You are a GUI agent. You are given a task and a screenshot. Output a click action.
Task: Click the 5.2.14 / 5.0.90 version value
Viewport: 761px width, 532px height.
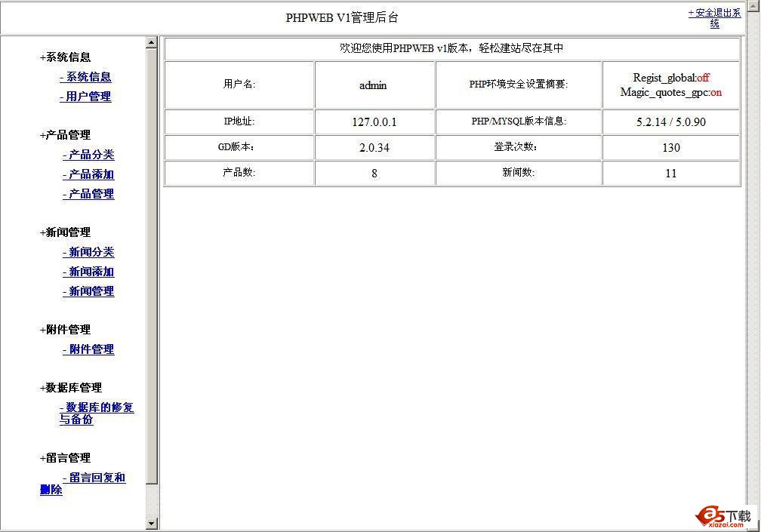click(x=670, y=122)
